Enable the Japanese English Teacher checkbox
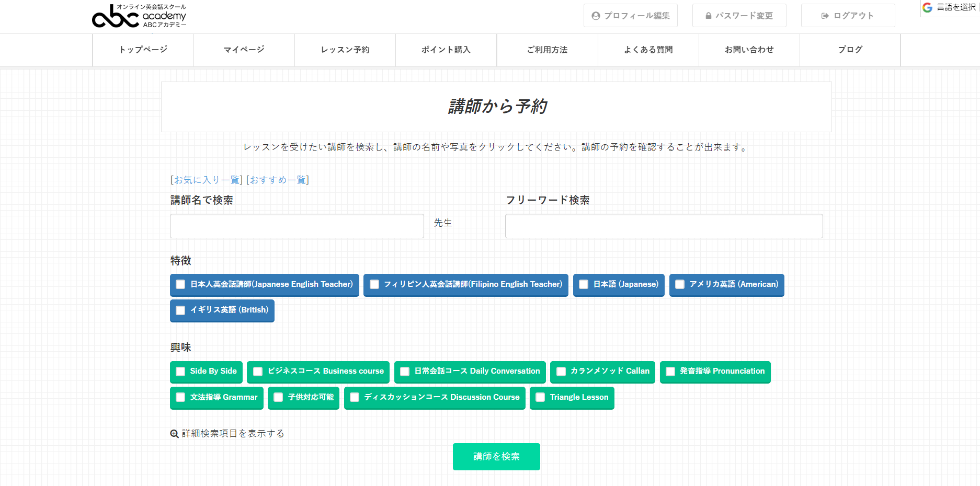Viewport: 980px width, 486px height. [180, 284]
